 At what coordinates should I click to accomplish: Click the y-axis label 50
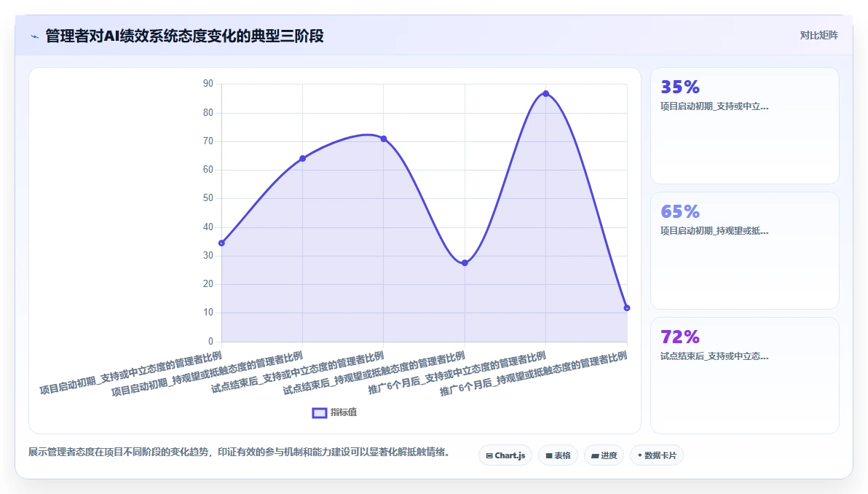click(208, 197)
